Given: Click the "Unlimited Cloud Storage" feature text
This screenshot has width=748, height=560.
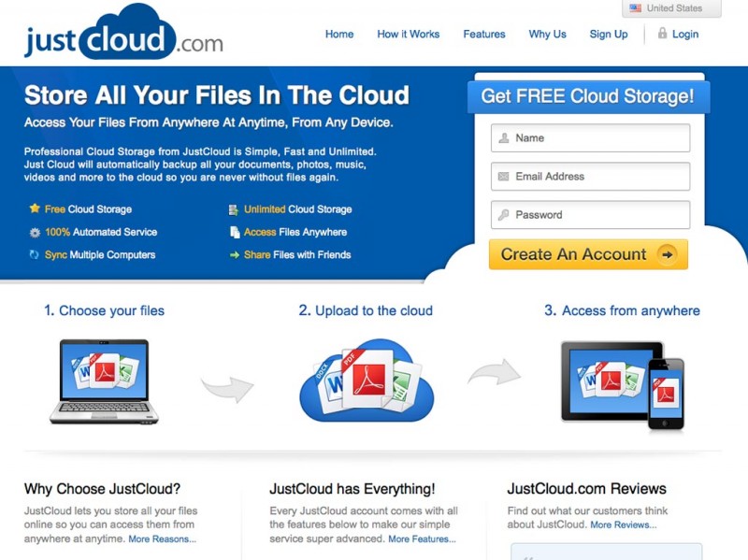Looking at the screenshot, I should click(x=297, y=209).
